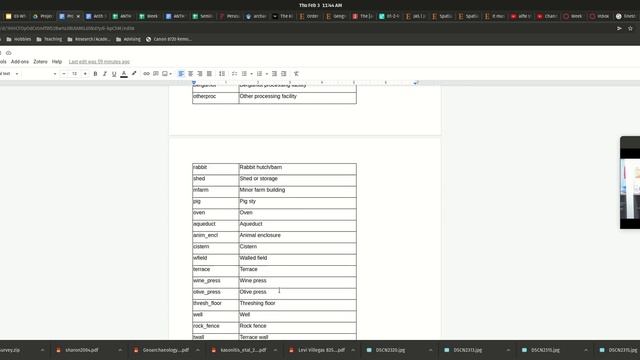Toggle italic formatting
Image resolution: width=640 pixels, height=360 pixels.
(x=105, y=74)
